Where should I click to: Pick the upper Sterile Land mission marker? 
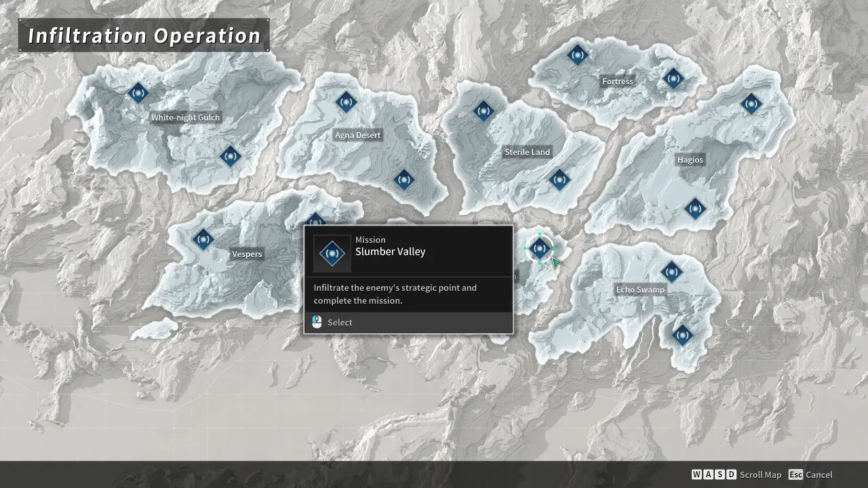(484, 110)
